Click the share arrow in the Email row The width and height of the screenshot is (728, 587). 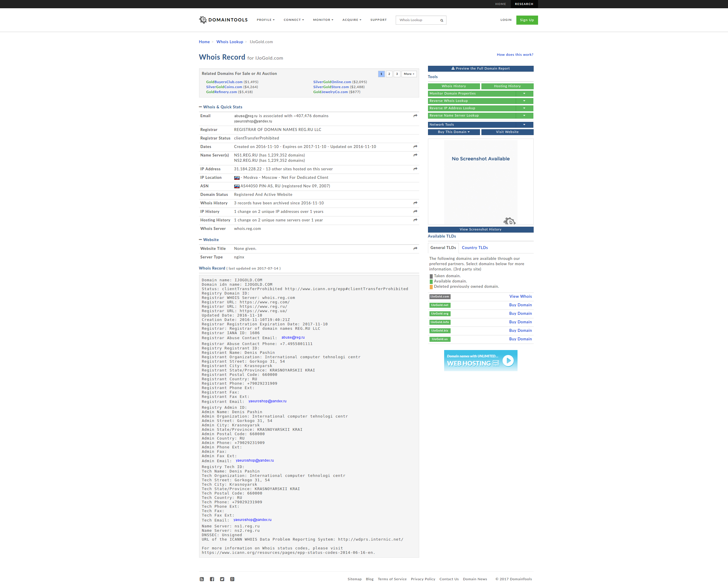point(415,116)
